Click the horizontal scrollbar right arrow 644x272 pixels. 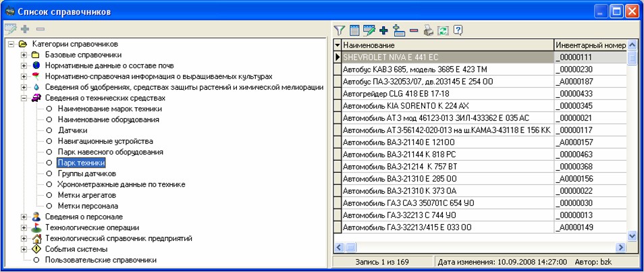620,247
